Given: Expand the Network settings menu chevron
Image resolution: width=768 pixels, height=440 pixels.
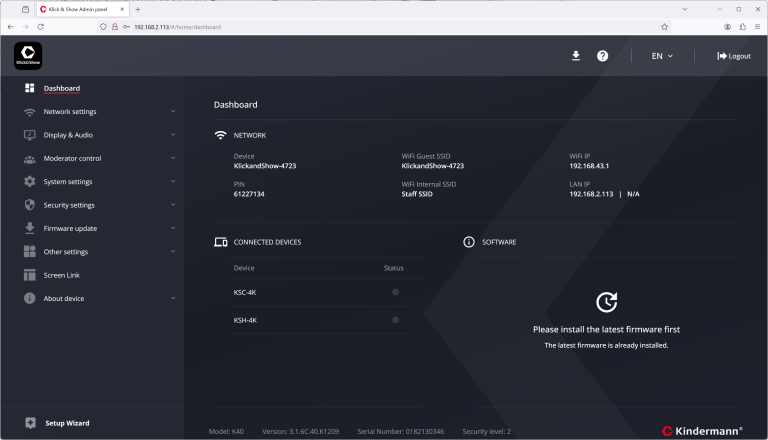Looking at the screenshot, I should tap(173, 112).
